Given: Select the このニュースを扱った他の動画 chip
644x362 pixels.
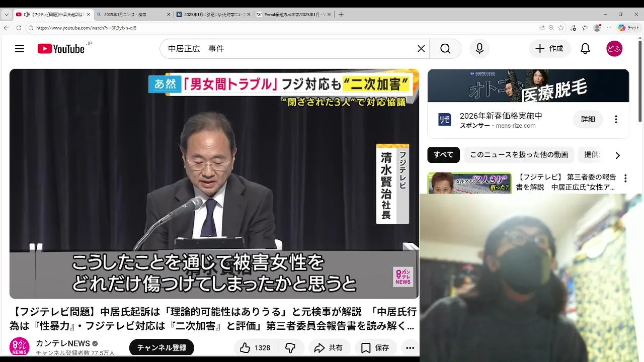Looking at the screenshot, I should point(519,155).
